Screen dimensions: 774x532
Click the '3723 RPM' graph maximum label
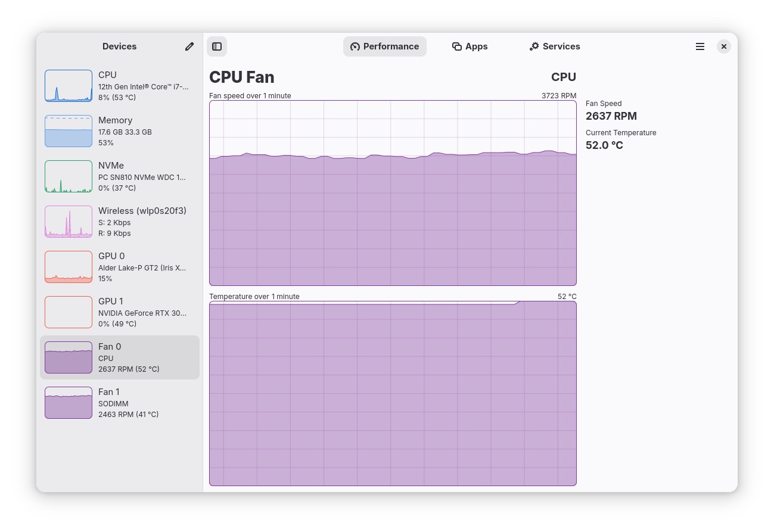(559, 96)
